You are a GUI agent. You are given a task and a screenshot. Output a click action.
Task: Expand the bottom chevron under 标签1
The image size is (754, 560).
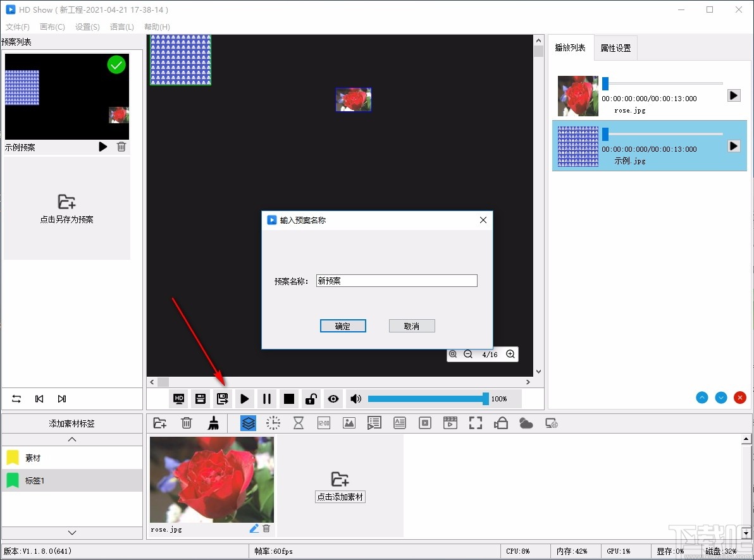(72, 533)
